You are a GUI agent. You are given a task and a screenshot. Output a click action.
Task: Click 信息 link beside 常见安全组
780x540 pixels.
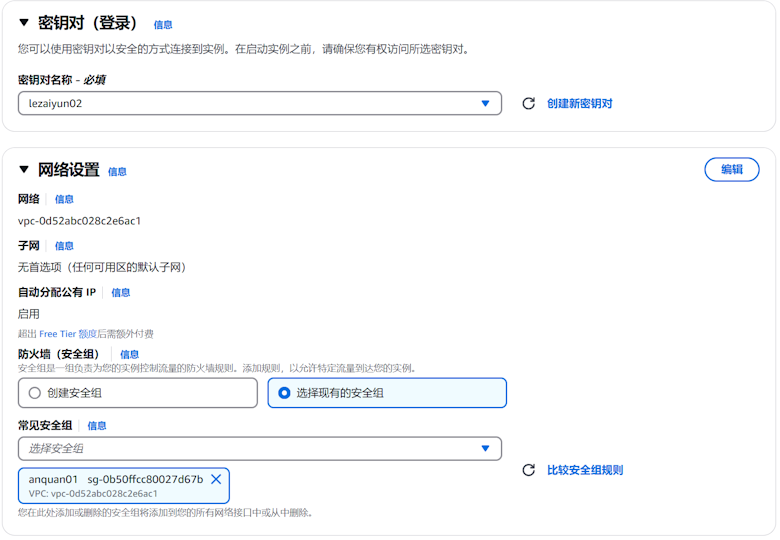tap(97, 426)
